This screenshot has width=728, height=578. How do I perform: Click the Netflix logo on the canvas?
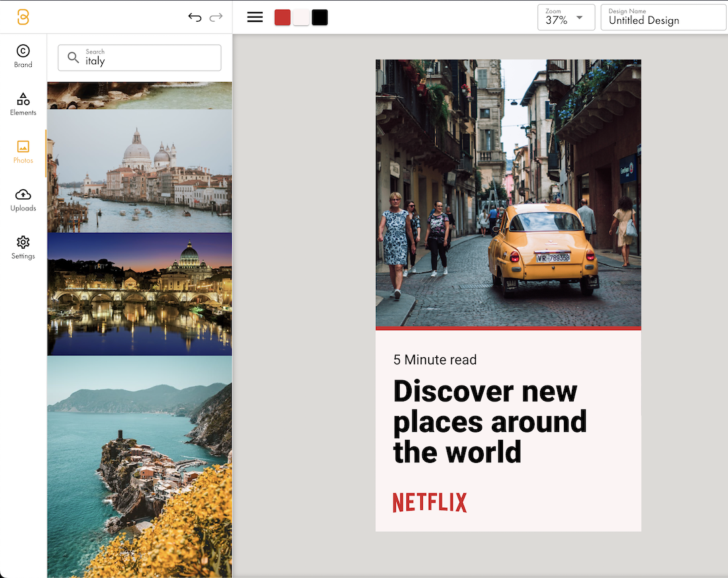(430, 503)
